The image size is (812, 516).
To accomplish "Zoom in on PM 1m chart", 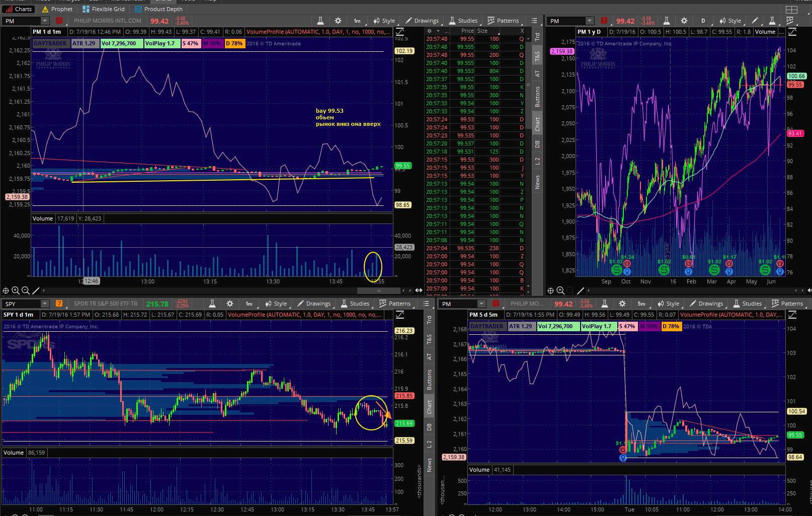I will [x=16, y=290].
